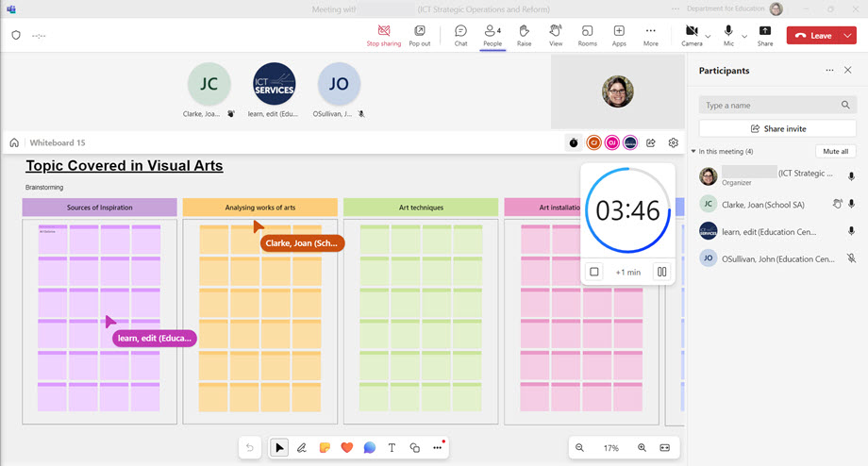Screen dimensions: 868x466
Task: Select Analysing works of arts header
Action: pos(260,208)
